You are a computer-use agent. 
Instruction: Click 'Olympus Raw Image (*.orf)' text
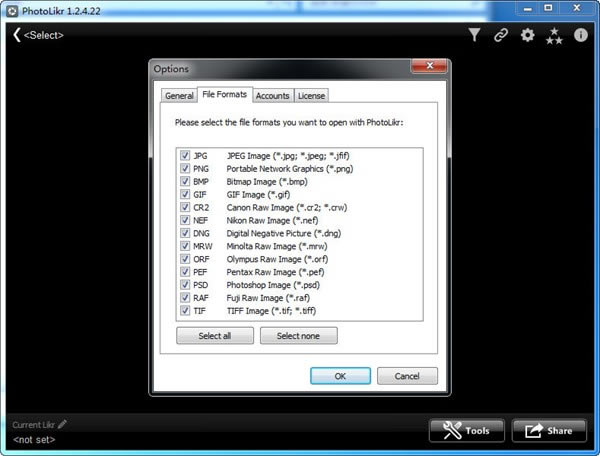coord(277,259)
